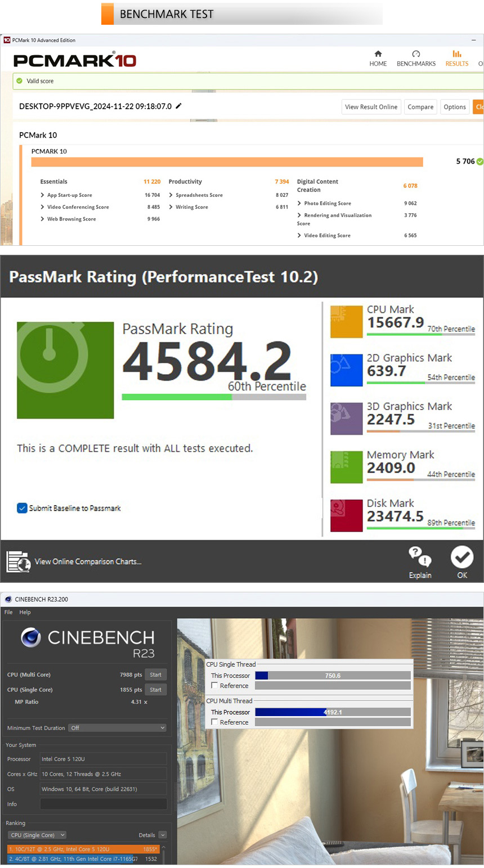Click the PassMark Rating value 4584.2
The height and width of the screenshot is (868, 484).
pos(207,361)
